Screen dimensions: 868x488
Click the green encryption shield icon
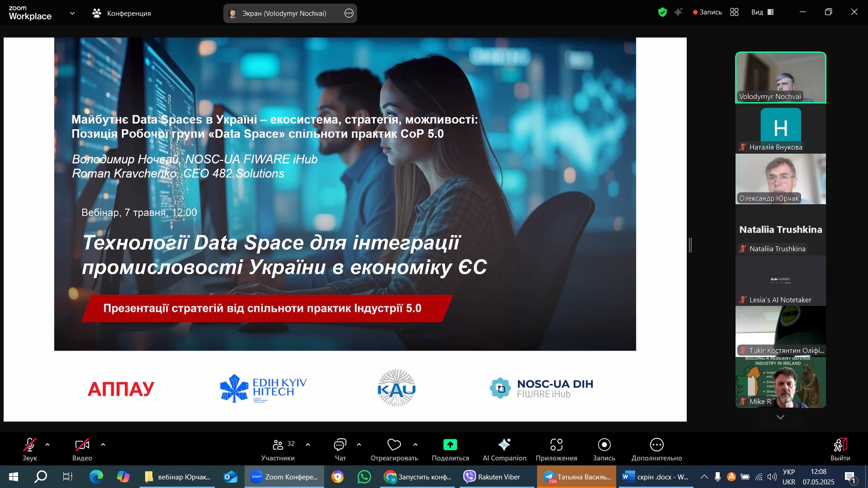tap(662, 12)
